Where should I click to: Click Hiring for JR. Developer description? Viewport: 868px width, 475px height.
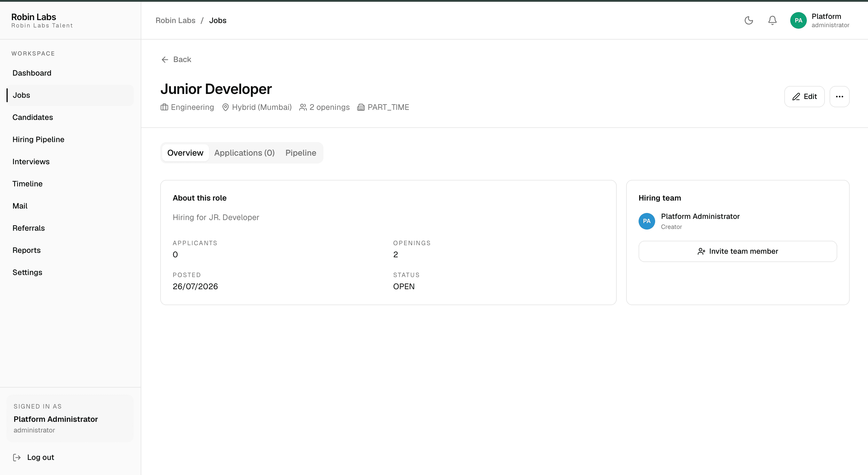coord(216,217)
